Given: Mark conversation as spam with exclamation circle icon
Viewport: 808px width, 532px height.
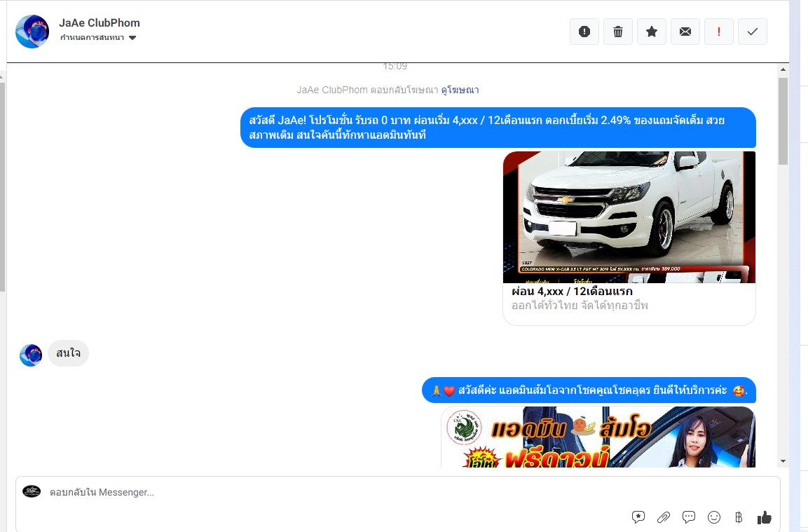Looking at the screenshot, I should (584, 32).
